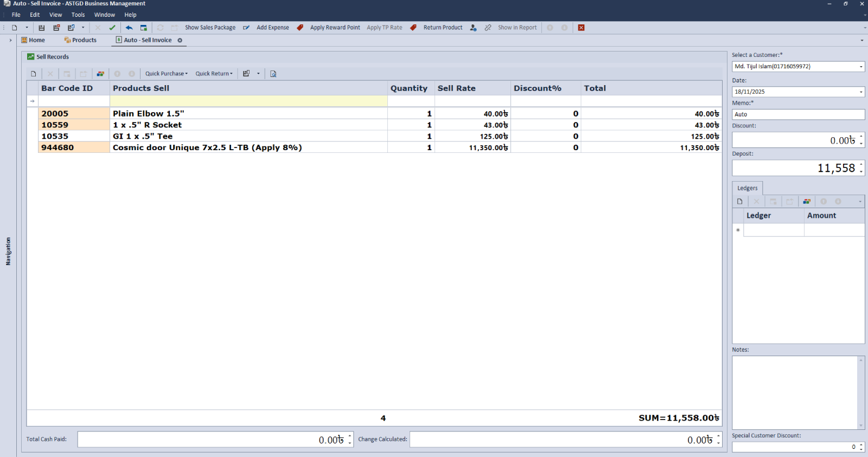
Task: Click Apply Reward Point button
Action: click(335, 28)
